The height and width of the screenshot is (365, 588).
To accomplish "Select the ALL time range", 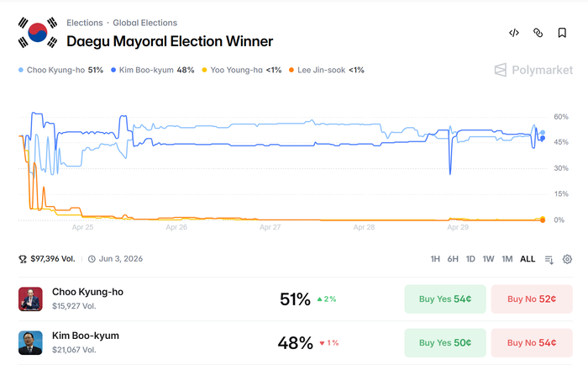I will (x=528, y=259).
